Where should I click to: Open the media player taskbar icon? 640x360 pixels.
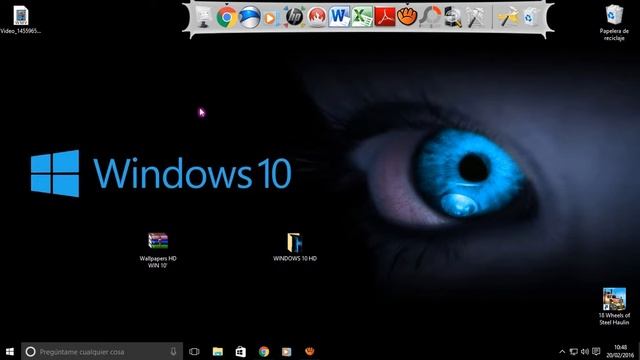[x=287, y=351]
